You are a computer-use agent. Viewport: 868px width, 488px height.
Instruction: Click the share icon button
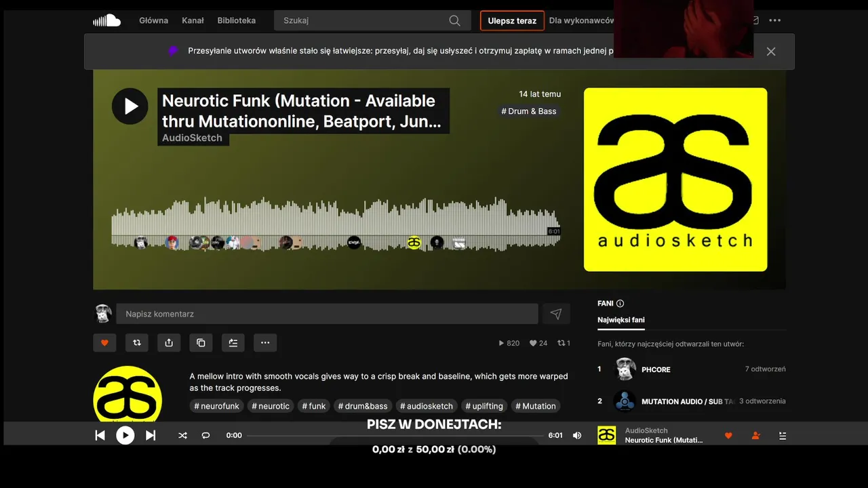point(169,343)
